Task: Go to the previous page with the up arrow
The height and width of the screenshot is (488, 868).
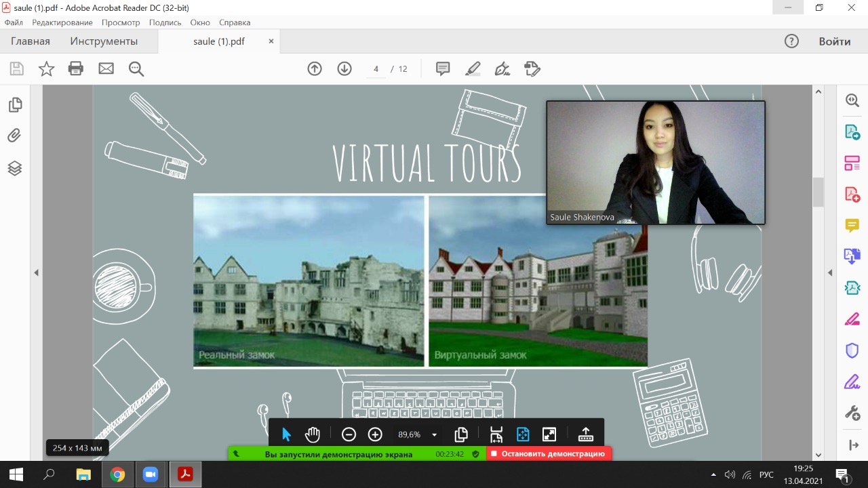Action: 315,68
